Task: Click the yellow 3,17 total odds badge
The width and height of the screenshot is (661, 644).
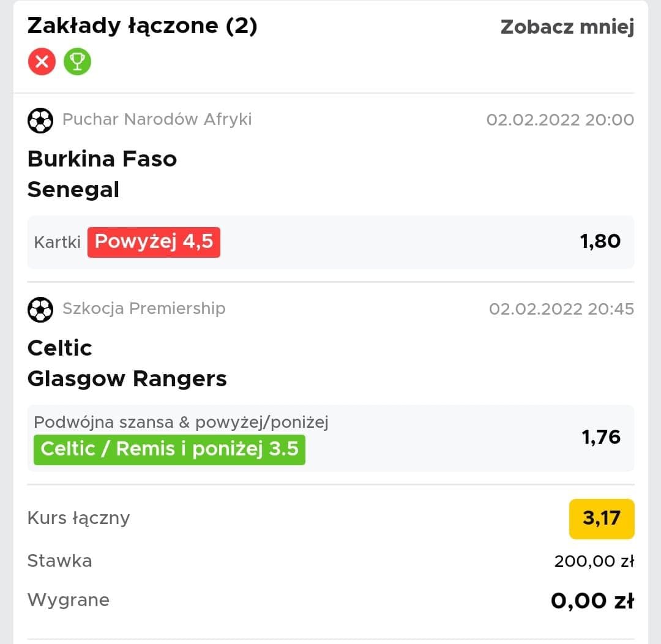Action: click(x=601, y=519)
